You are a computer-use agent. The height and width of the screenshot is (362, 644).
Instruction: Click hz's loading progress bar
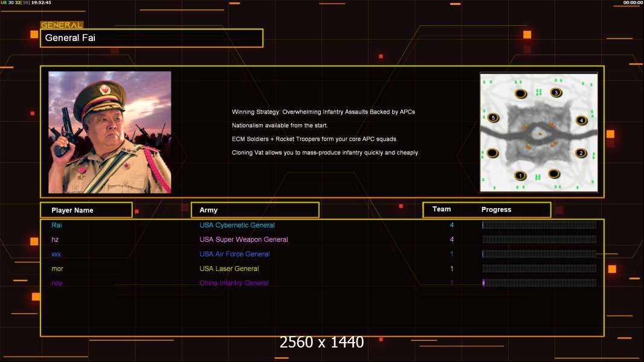(539, 240)
